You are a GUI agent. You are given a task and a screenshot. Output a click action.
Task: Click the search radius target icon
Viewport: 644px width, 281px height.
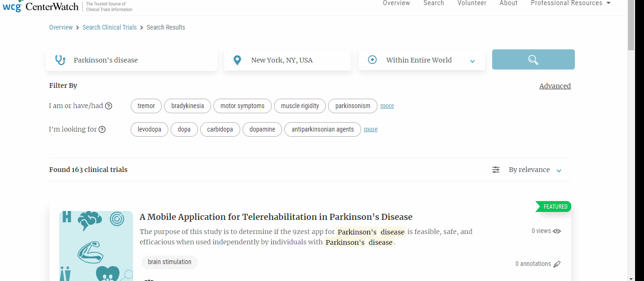pyautogui.click(x=372, y=60)
